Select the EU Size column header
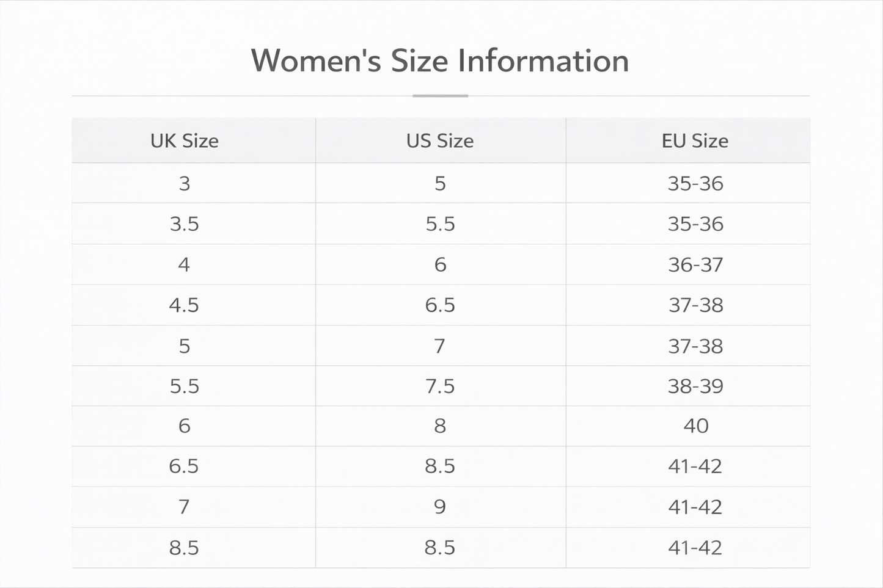This screenshot has height=588, width=883. pyautogui.click(x=695, y=141)
